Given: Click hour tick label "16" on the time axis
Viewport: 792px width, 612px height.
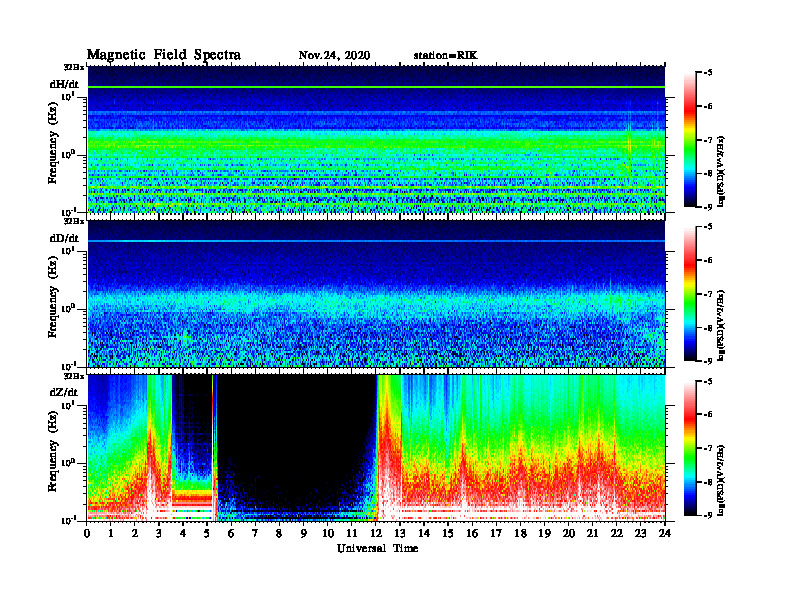Looking at the screenshot, I should click(472, 533).
